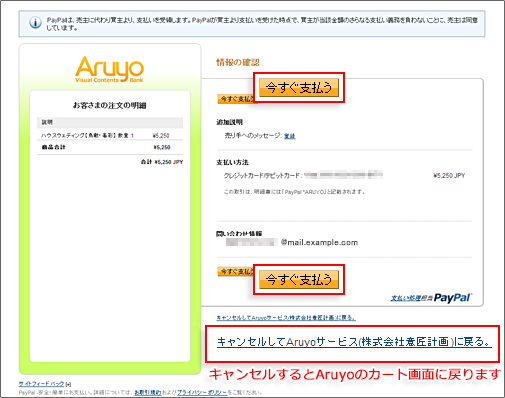The width and height of the screenshot is (505, 398).
Task: Click the 支払い方法 section heading
Action: coord(232,162)
